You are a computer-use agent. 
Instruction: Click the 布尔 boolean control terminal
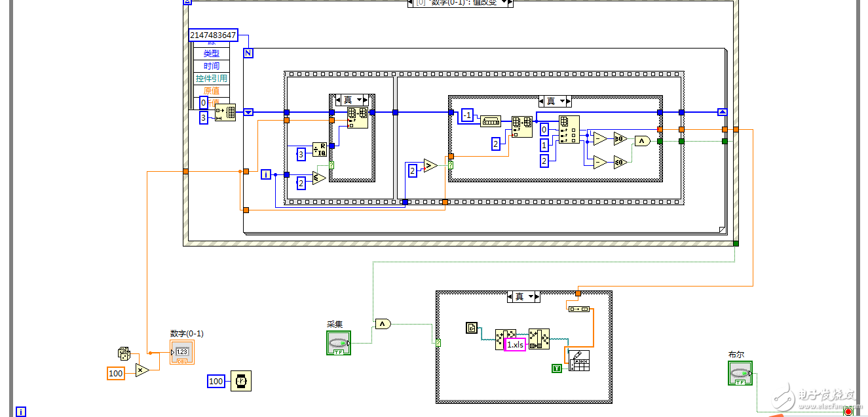[x=740, y=373]
